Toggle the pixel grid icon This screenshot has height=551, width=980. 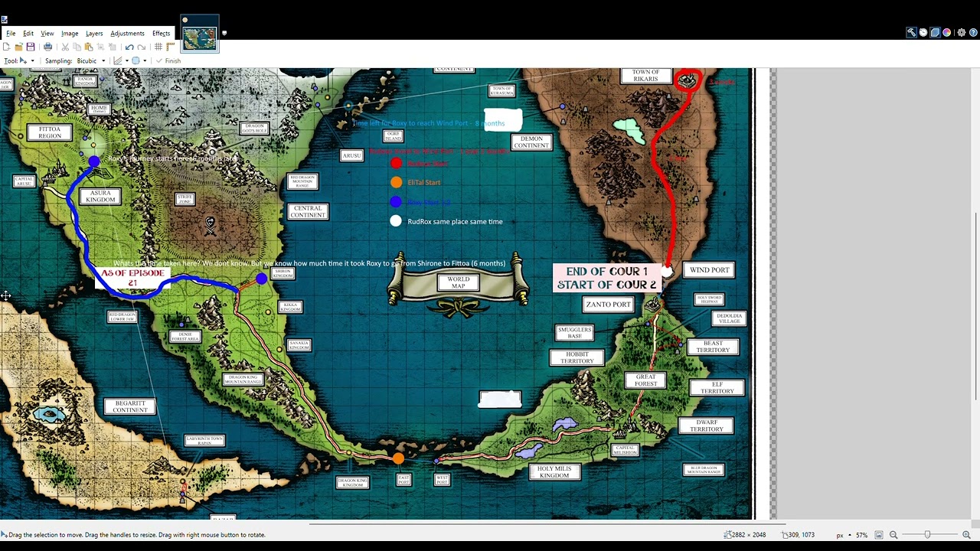point(158,47)
